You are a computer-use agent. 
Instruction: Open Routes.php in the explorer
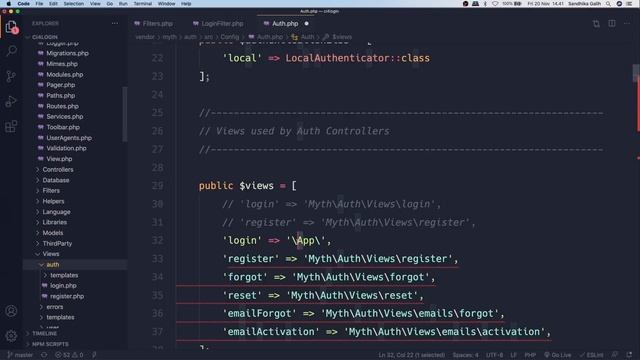tap(62, 106)
